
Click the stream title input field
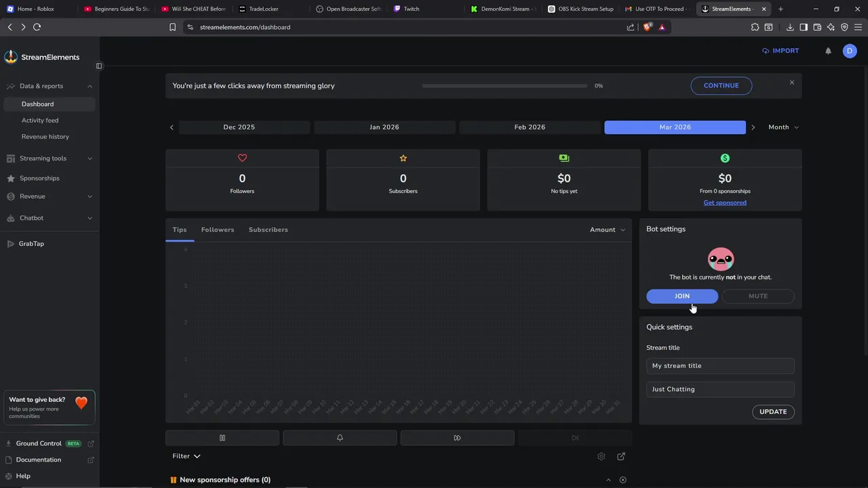pyautogui.click(x=720, y=366)
